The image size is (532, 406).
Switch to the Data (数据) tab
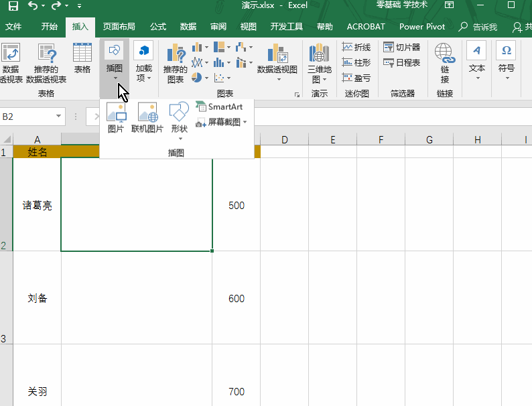(x=188, y=27)
